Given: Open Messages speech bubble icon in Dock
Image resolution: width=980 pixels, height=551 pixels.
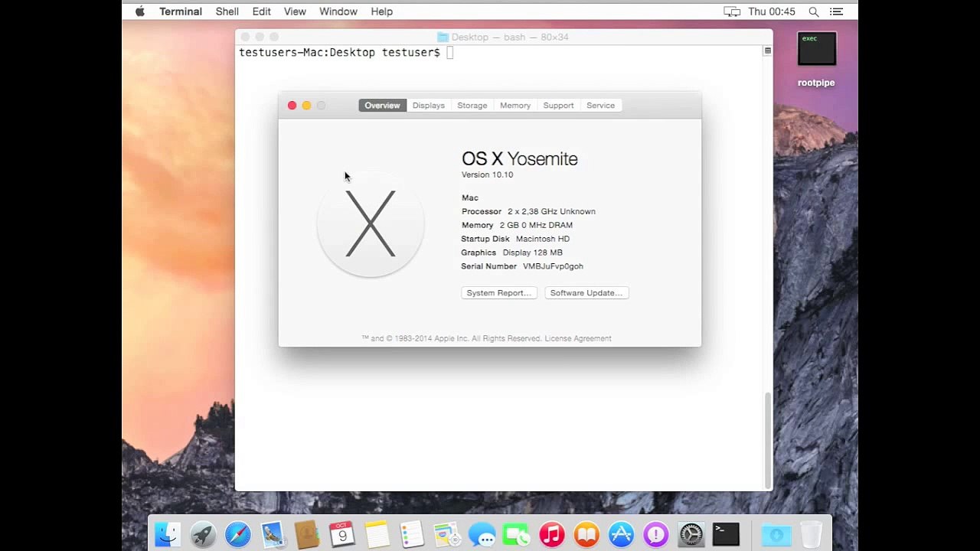Looking at the screenshot, I should click(x=482, y=534).
